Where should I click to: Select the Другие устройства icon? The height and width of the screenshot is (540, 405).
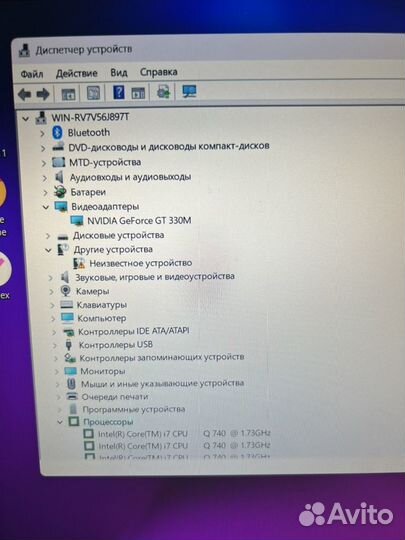click(63, 249)
